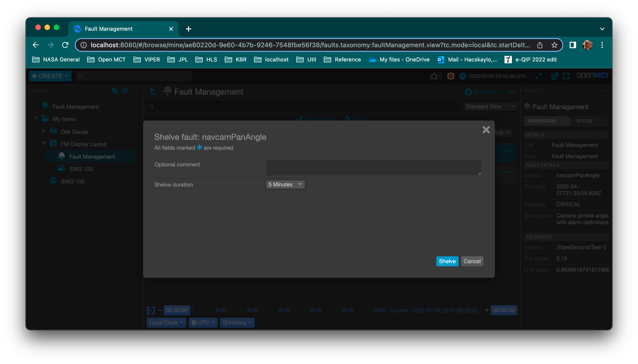The width and height of the screenshot is (638, 364).
Task: Open the Standard View dropdown
Action: point(490,106)
